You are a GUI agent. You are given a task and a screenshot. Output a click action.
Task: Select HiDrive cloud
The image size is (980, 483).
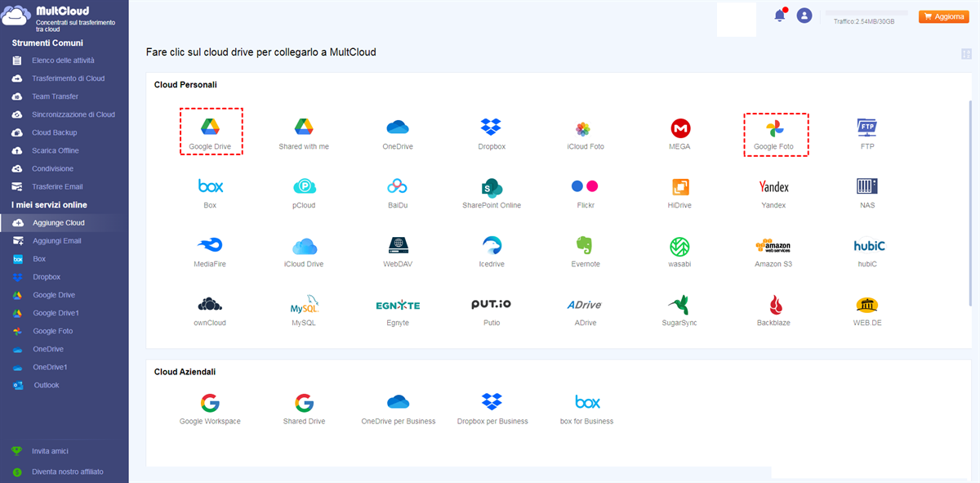pos(680,186)
